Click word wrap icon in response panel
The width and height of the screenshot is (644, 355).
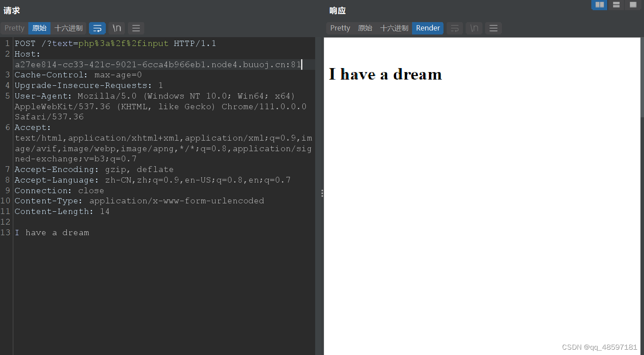click(x=455, y=28)
